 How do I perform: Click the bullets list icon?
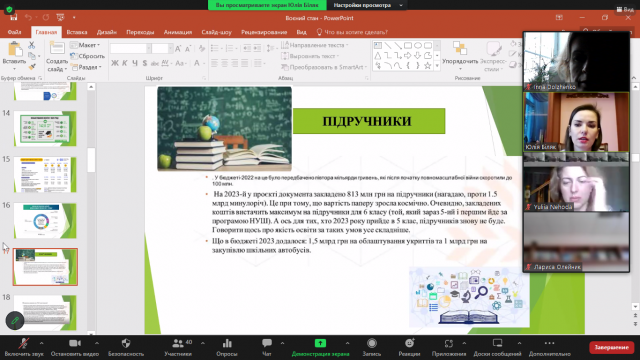(215, 49)
